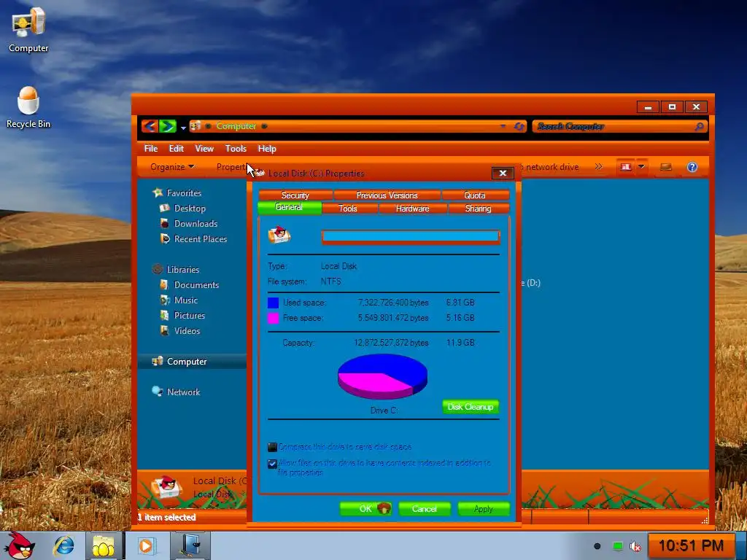Click Cancel in Properties dialog
Screen dimensions: 747x560
coord(425,508)
